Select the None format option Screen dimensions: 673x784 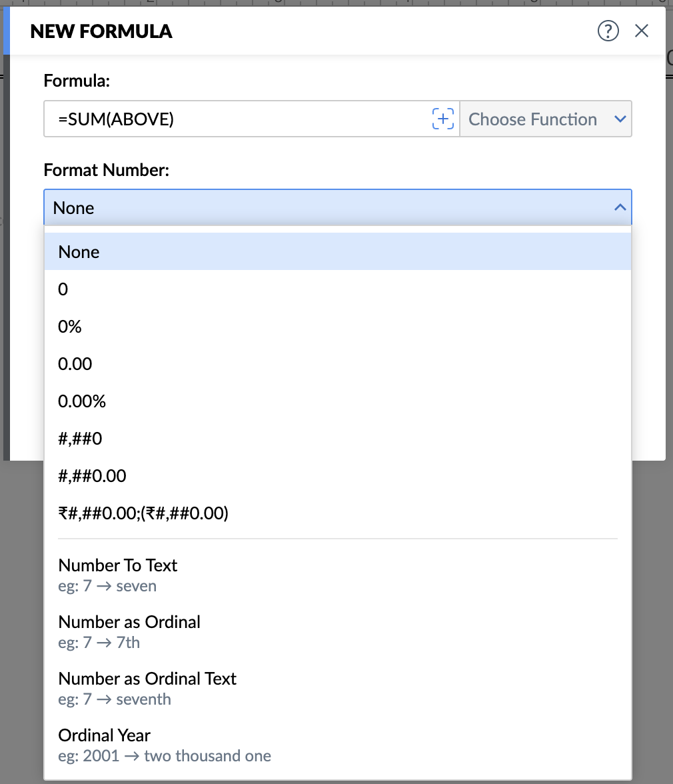338,251
